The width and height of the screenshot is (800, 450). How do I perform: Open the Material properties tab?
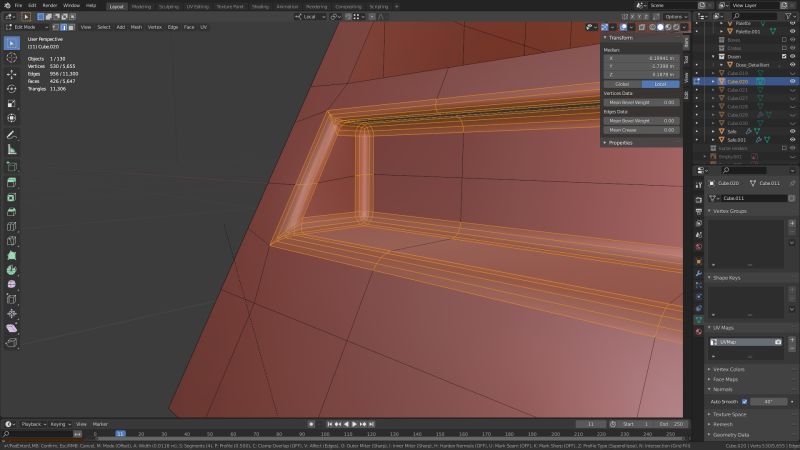(698, 332)
